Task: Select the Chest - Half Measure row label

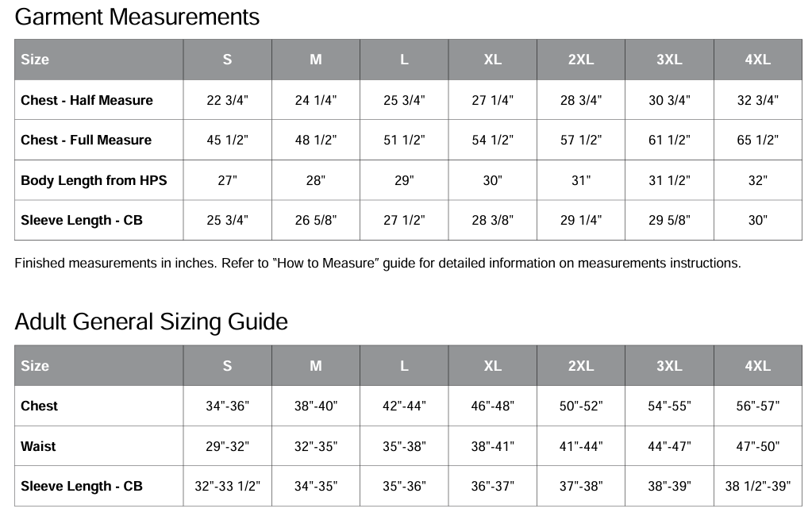Action: click(x=87, y=100)
